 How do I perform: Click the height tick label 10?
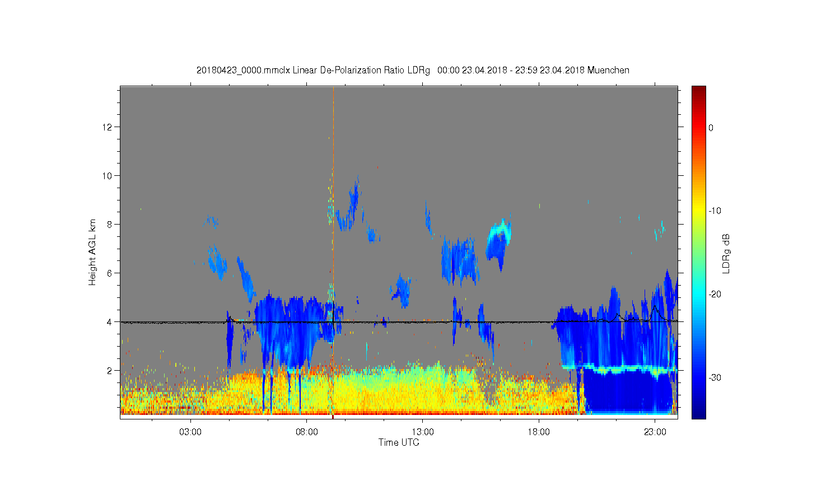tap(106, 176)
